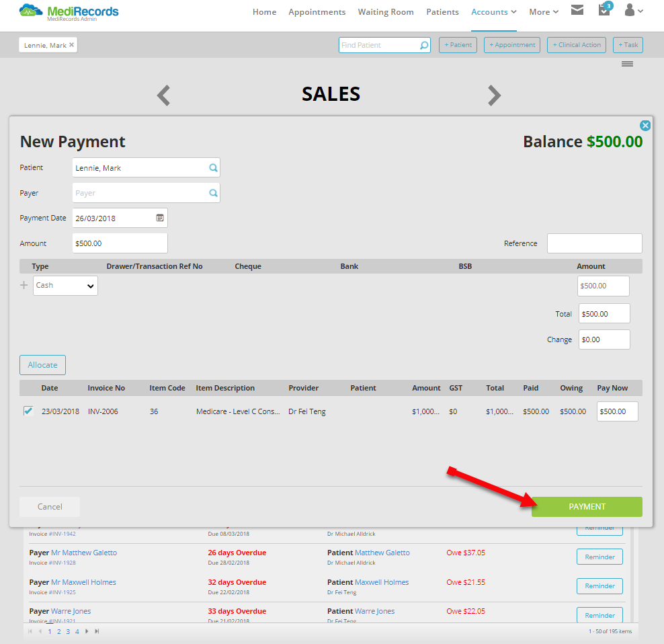Image resolution: width=664 pixels, height=644 pixels.
Task: Open the Appointments page
Action: click(x=317, y=12)
